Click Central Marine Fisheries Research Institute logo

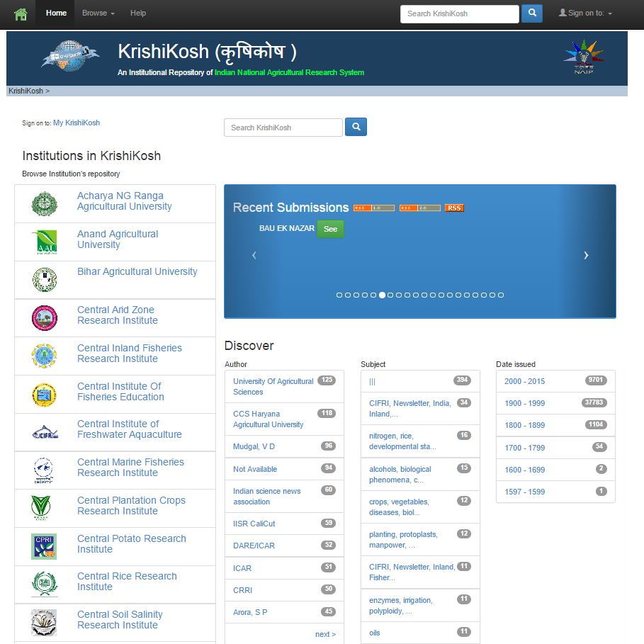pyautogui.click(x=43, y=470)
